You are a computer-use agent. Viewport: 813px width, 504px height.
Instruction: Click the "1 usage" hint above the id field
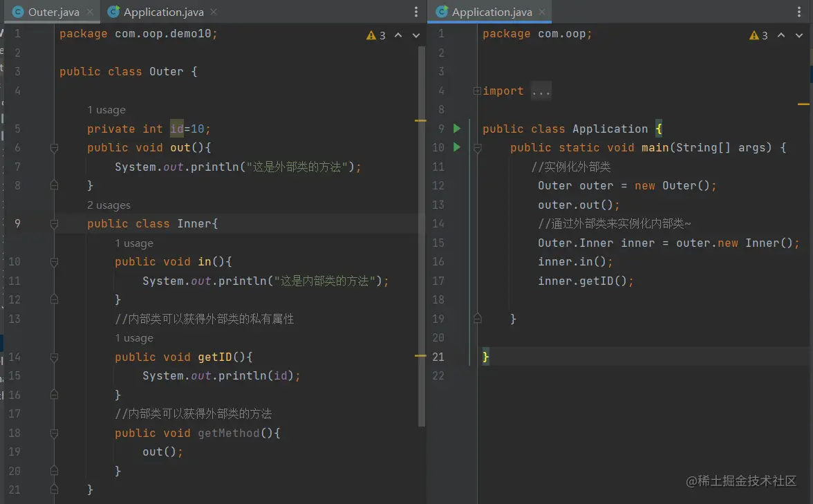pos(106,110)
